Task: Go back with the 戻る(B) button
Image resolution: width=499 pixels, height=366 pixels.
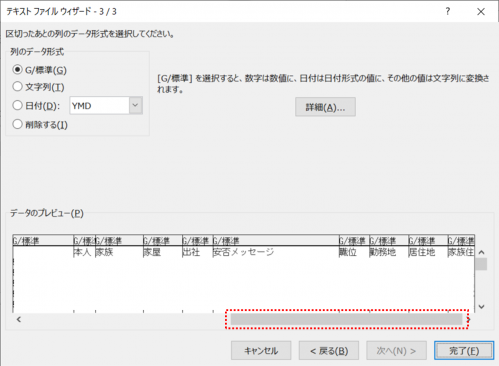Action: tap(329, 351)
